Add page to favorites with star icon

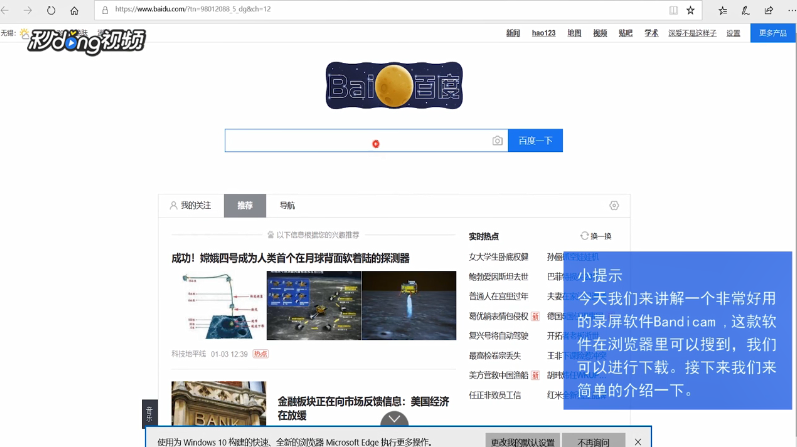click(690, 10)
